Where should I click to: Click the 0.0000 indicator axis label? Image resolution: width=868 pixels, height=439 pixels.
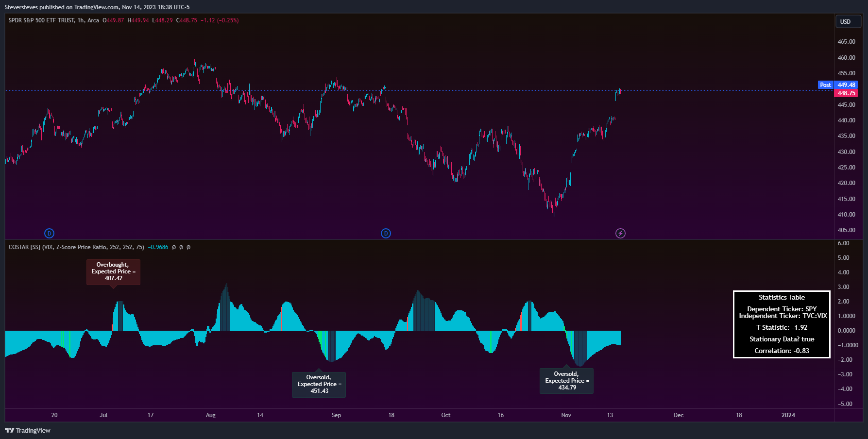[x=846, y=331]
